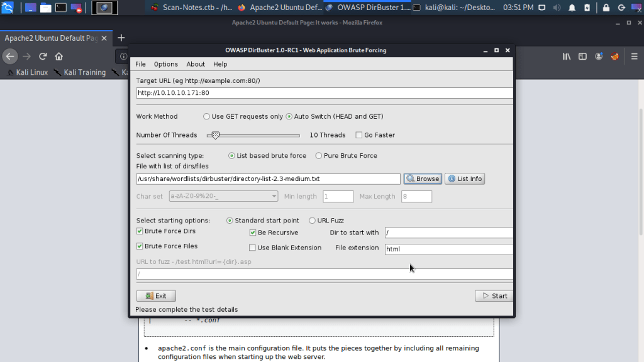Open the DirBuster File menu
Screen dimensions: 644x362
click(140, 64)
